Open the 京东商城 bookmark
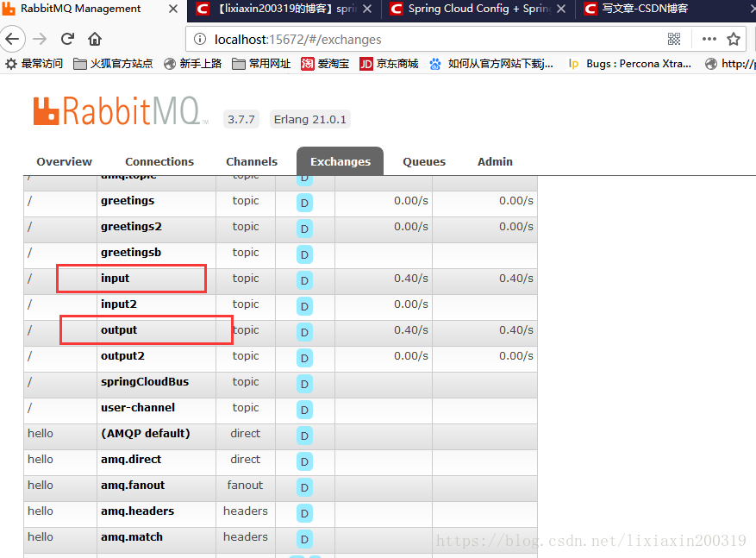The width and height of the screenshot is (756, 558). (389, 64)
